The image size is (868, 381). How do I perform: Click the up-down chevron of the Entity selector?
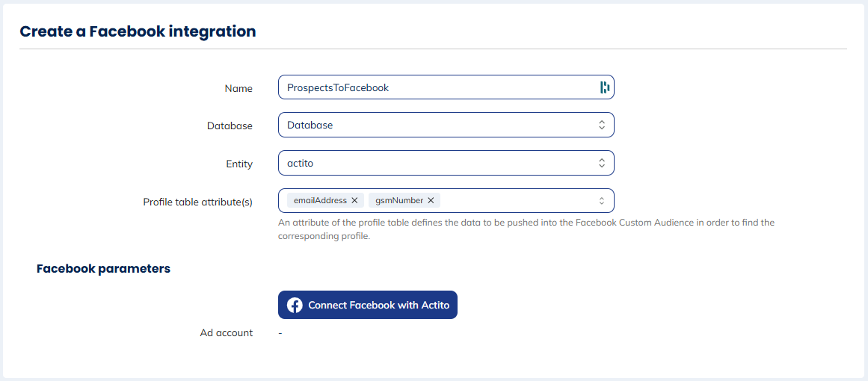[x=601, y=163]
